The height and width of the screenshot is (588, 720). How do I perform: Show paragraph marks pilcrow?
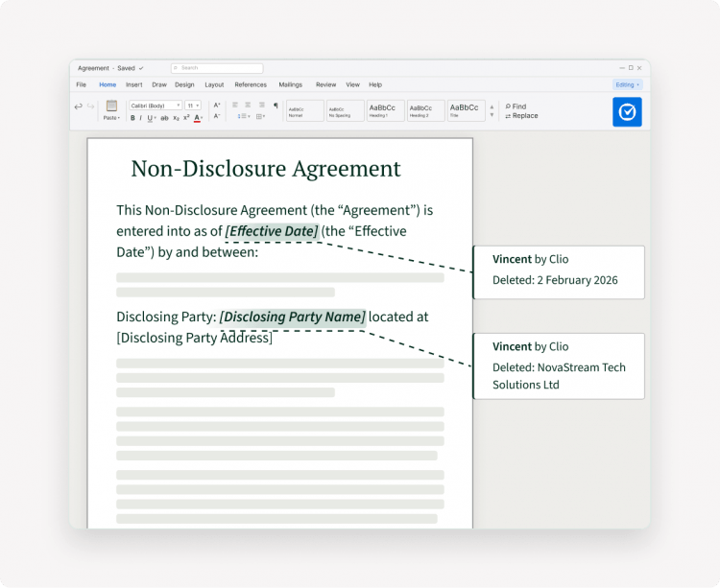point(276,105)
